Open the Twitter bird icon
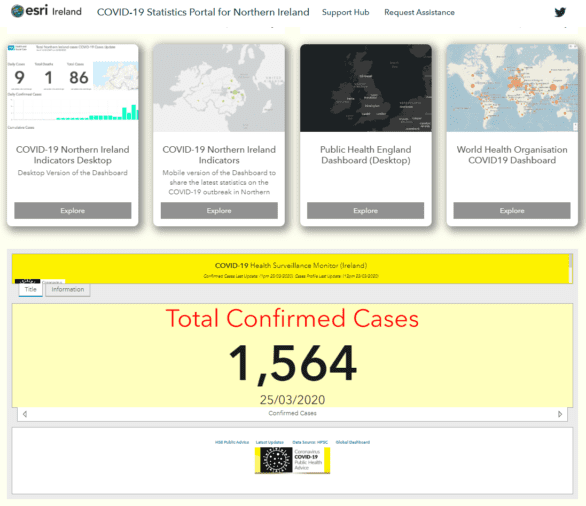 (x=560, y=12)
